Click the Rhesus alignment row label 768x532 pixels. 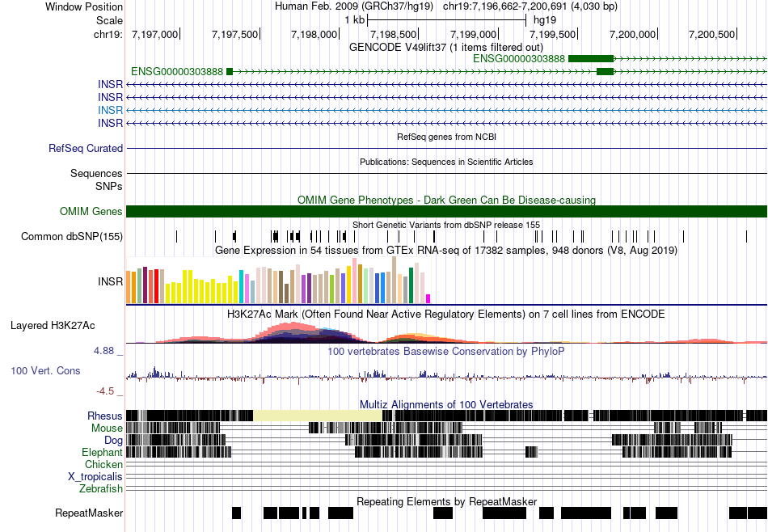click(x=105, y=416)
